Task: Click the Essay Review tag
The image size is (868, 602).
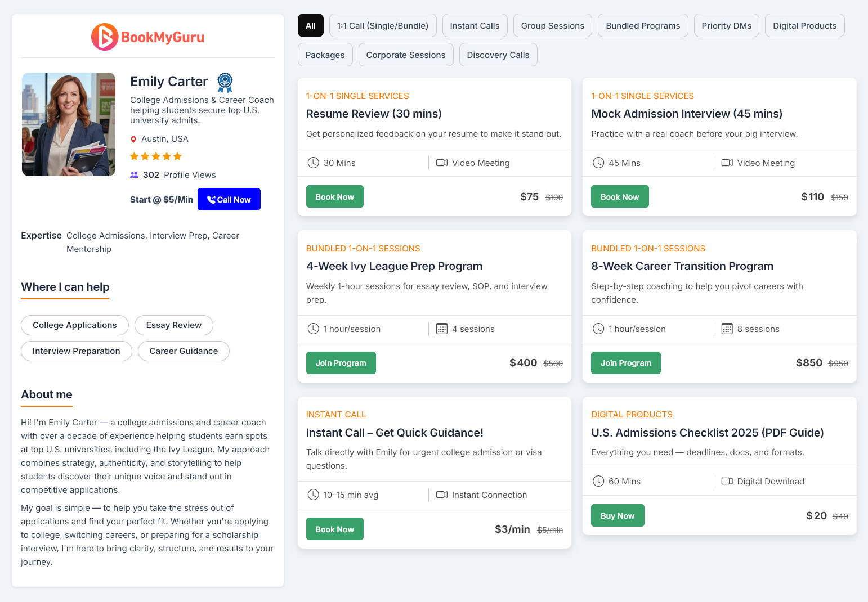Action: click(x=173, y=325)
